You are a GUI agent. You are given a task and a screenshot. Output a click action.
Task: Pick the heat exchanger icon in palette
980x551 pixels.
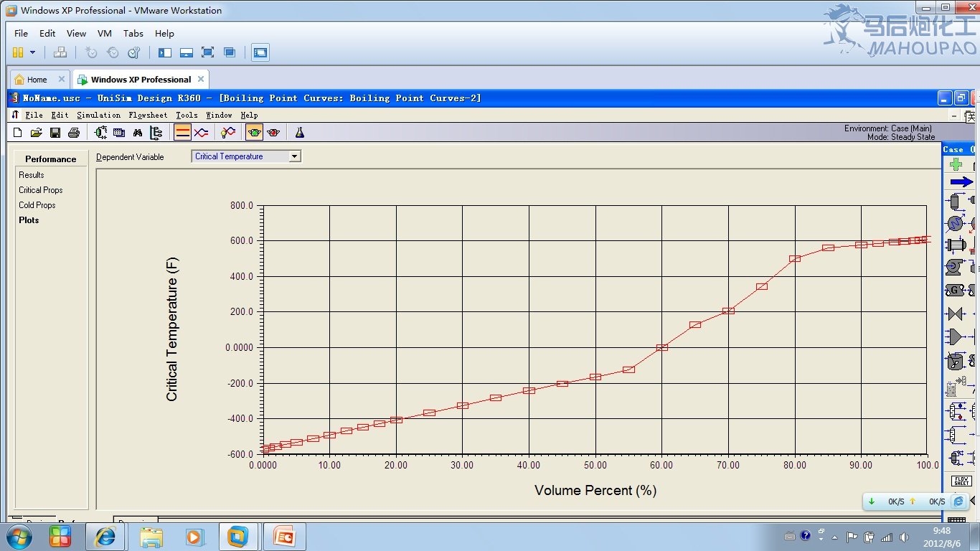[x=956, y=245]
